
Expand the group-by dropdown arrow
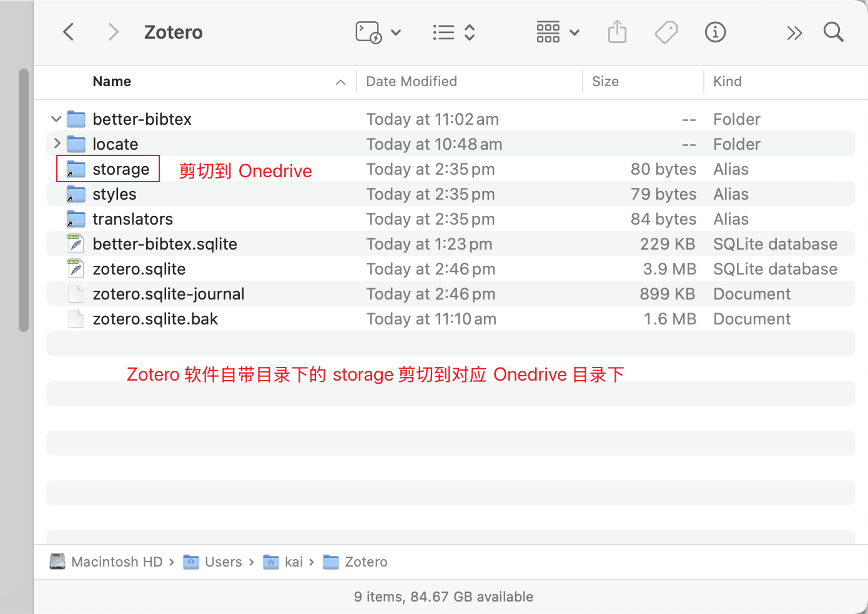point(575,32)
